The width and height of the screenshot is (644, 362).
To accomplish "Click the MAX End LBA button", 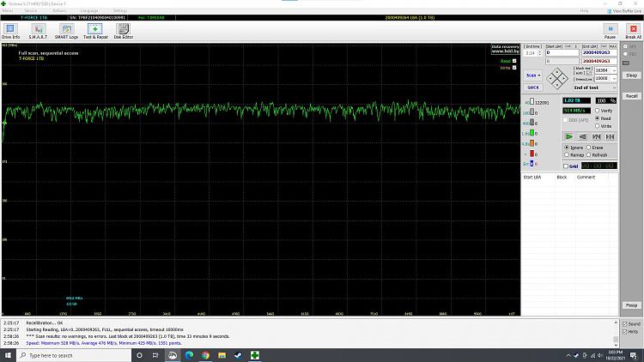I will (x=612, y=46).
